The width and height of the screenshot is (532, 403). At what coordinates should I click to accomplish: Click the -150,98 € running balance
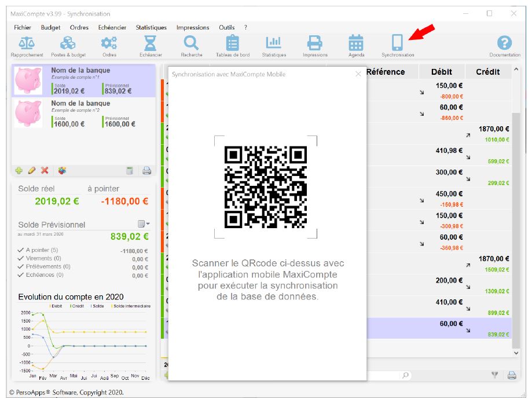tap(452, 204)
